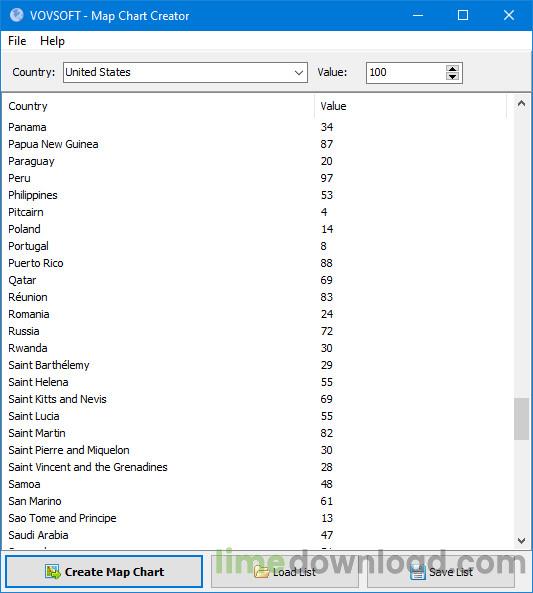This screenshot has width=533, height=593.
Task: Click the list scrollbar up arrow
Action: click(x=521, y=104)
